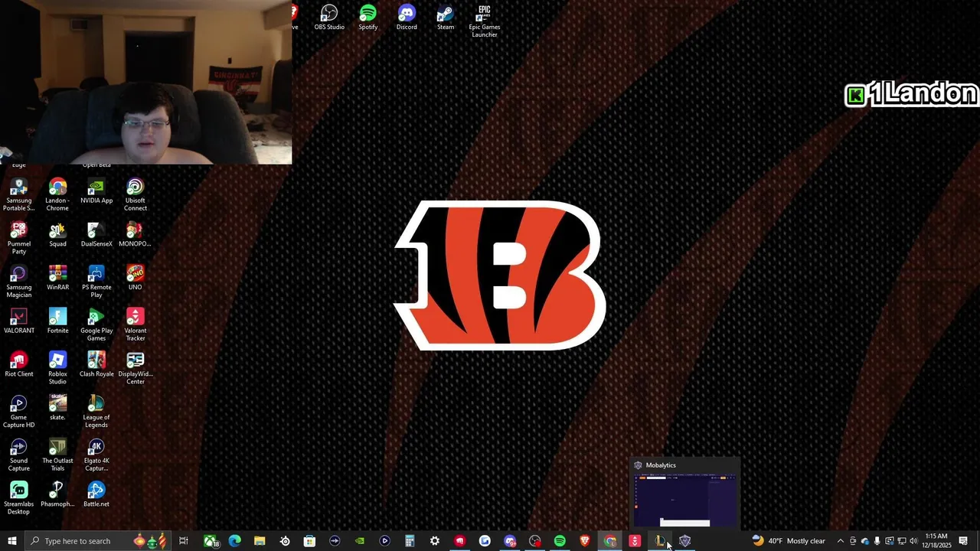Image resolution: width=980 pixels, height=551 pixels.
Task: Open NVIDIA icon in the taskbar
Action: click(359, 541)
